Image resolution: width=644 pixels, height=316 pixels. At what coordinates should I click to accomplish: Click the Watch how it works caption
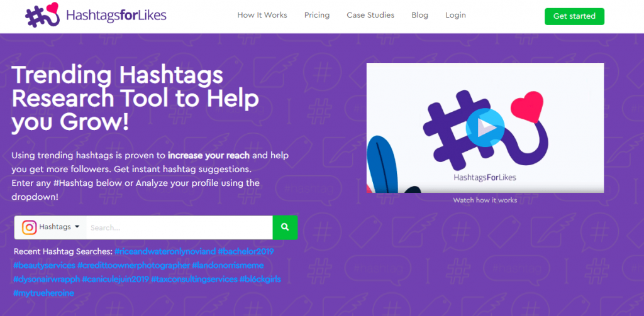485,200
